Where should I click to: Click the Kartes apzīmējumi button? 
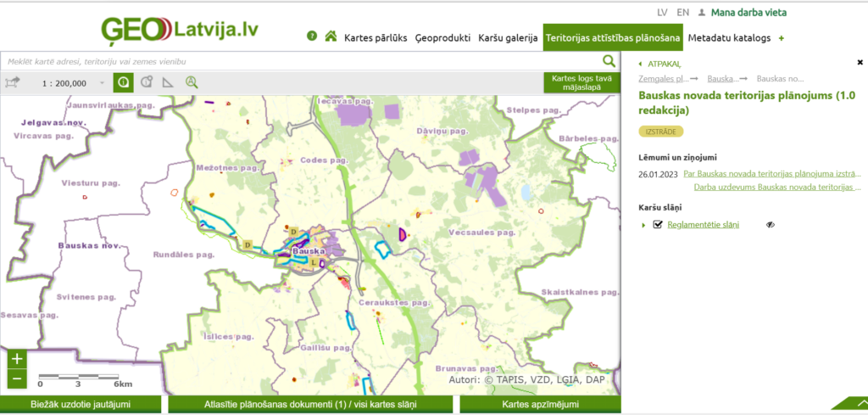540,405
